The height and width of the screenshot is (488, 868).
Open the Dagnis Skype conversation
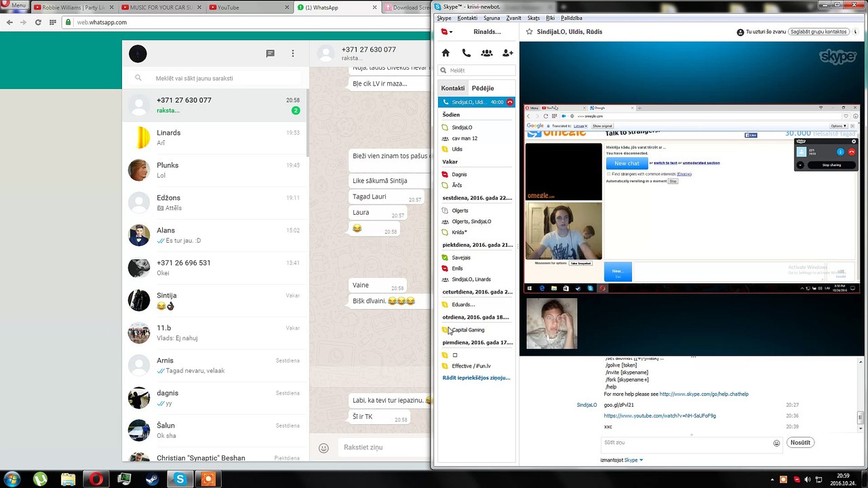point(477,174)
